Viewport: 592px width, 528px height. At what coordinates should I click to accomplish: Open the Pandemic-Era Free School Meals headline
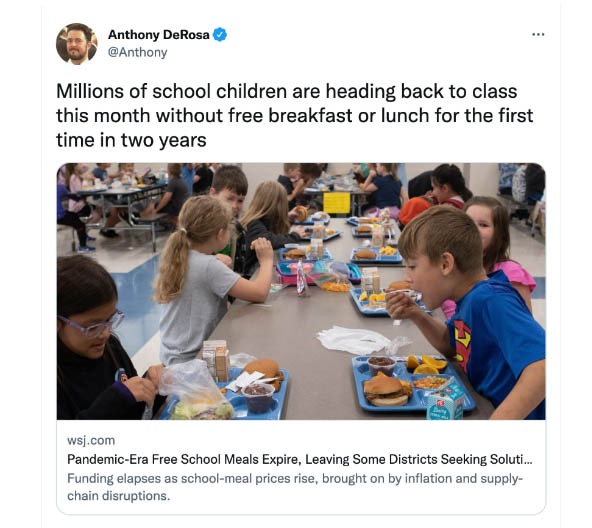[300, 459]
